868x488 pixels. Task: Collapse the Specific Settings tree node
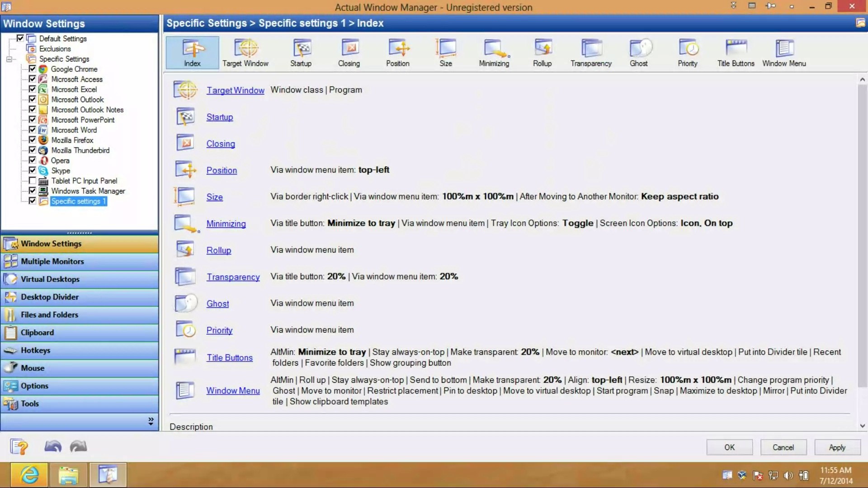pyautogui.click(x=9, y=59)
